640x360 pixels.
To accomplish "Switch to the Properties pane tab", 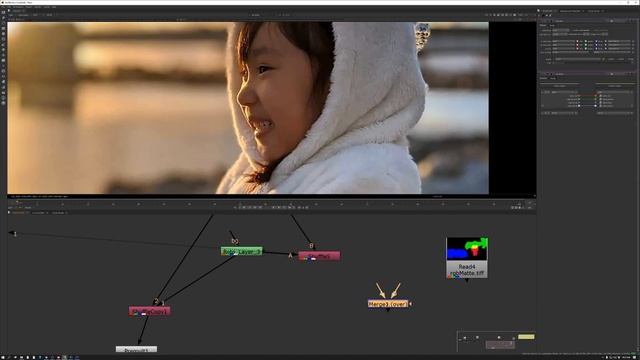I will (x=547, y=11).
